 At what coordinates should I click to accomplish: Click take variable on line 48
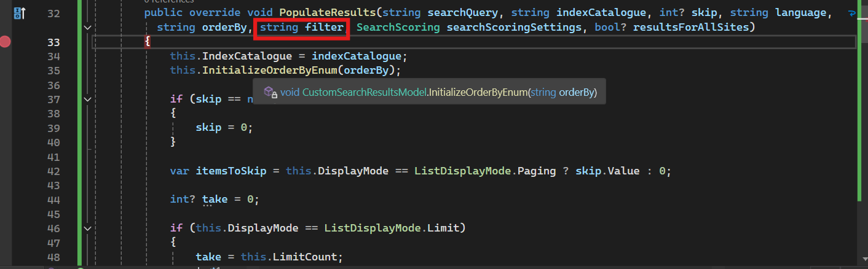pos(208,257)
